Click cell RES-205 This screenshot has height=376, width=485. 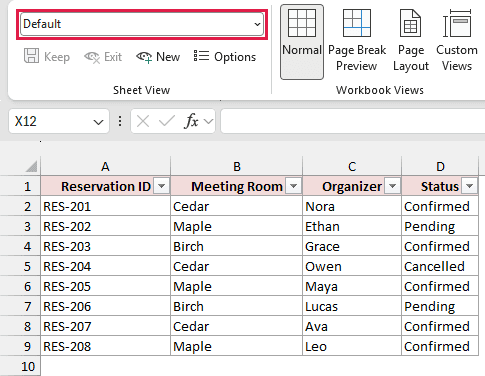[105, 286]
